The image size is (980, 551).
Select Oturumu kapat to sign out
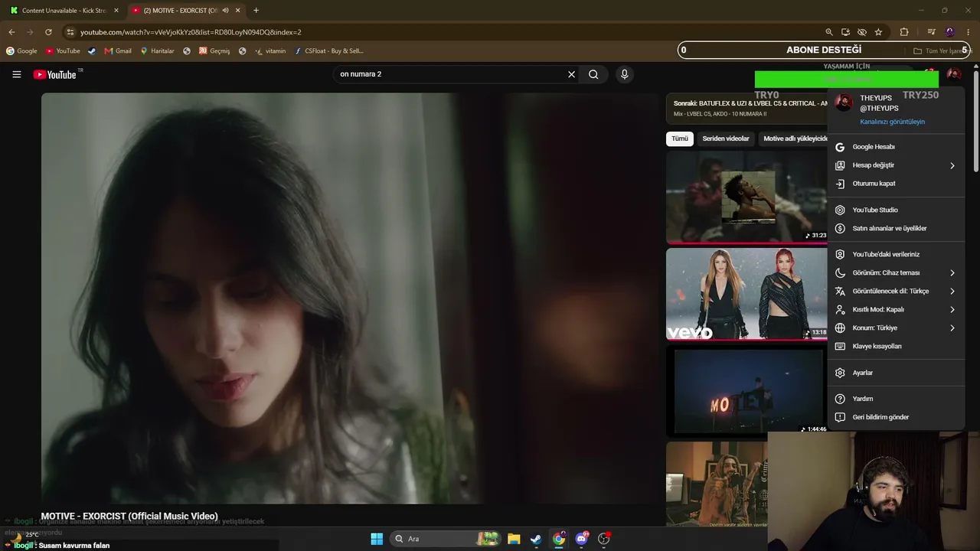point(896,184)
